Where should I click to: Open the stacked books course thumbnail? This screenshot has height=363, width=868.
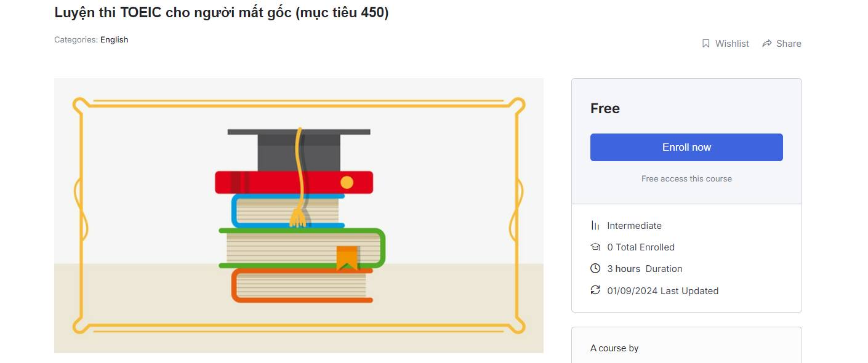click(x=299, y=215)
